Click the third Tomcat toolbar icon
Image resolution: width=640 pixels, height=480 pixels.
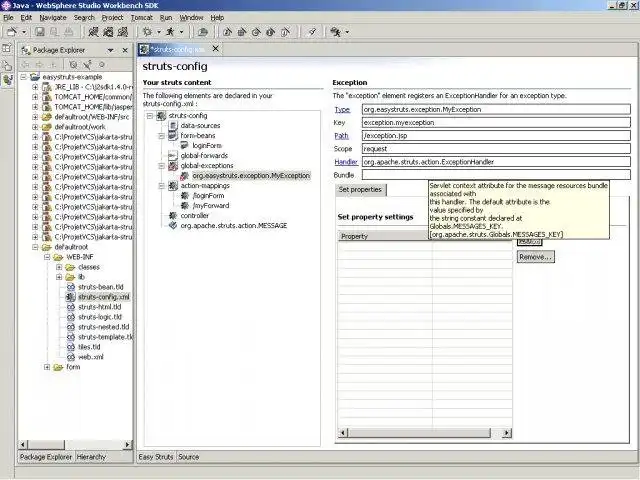pyautogui.click(x=122, y=32)
